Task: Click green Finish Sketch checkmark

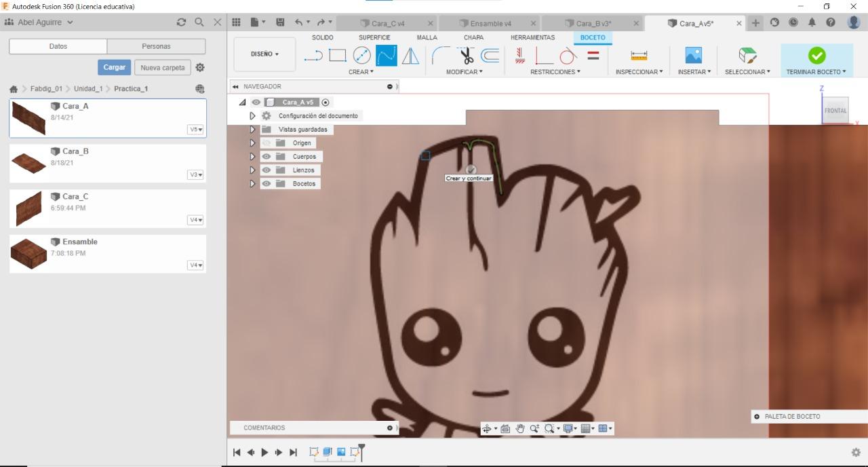Action: pyautogui.click(x=817, y=55)
